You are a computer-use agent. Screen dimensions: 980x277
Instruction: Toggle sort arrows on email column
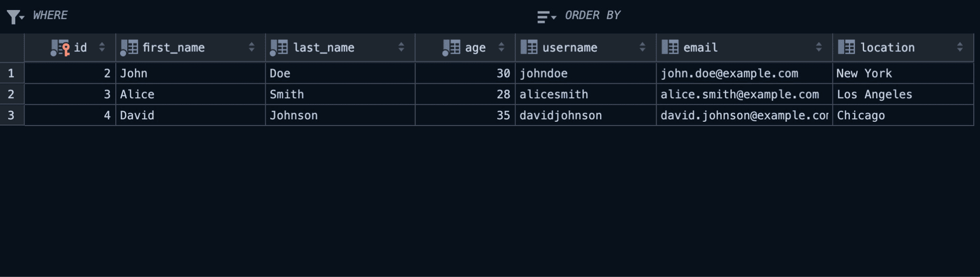tap(819, 47)
